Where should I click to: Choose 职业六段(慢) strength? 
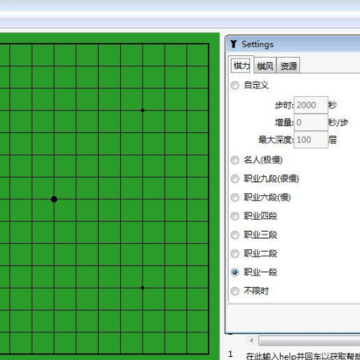pos(235,198)
